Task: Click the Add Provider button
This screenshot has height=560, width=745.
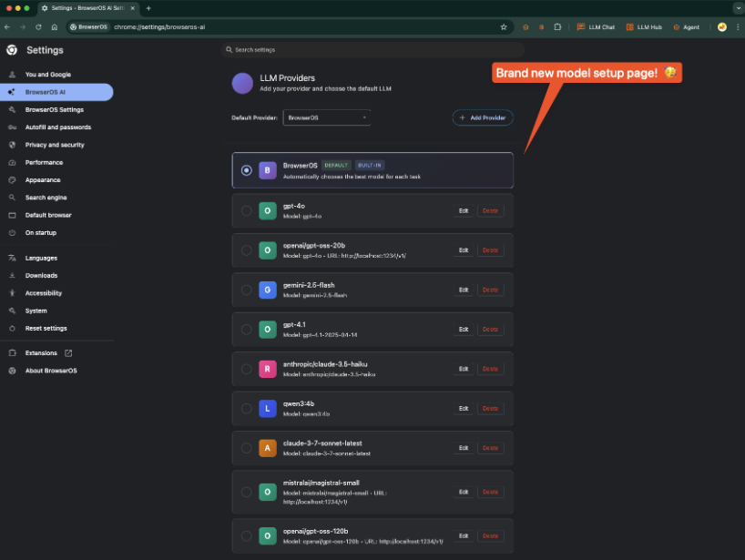Action: 483,117
